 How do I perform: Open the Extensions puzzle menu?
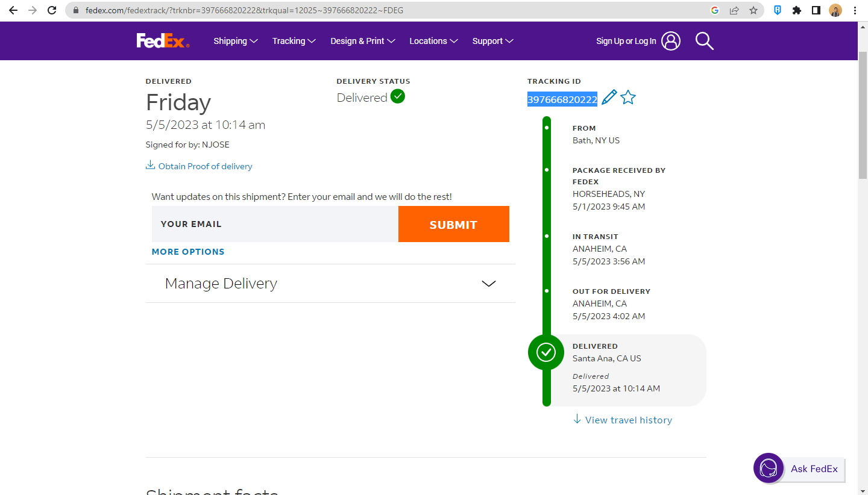coord(797,10)
